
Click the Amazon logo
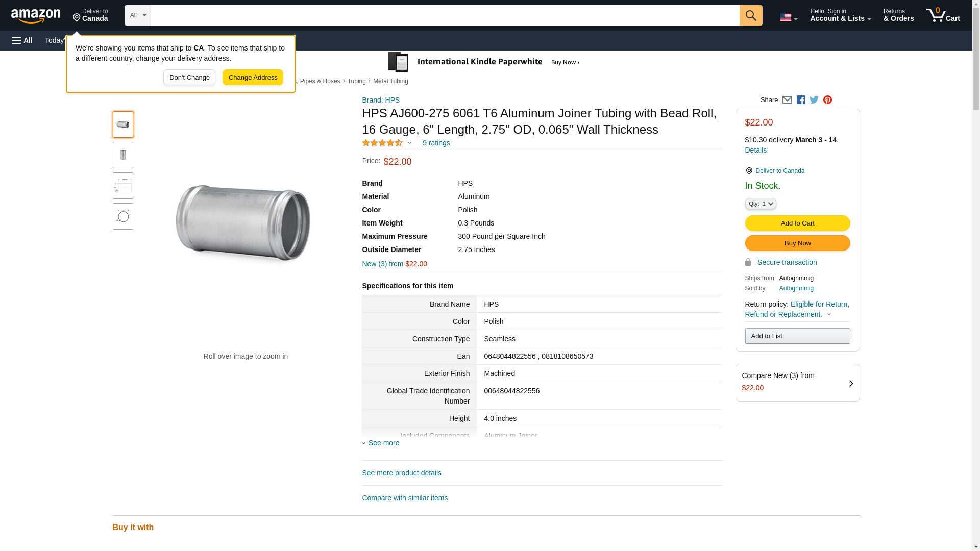click(x=36, y=16)
